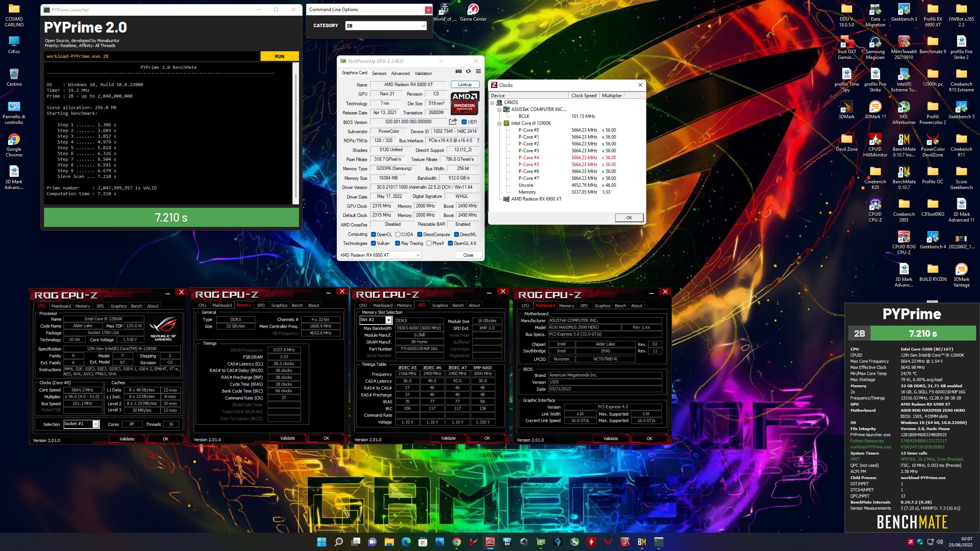The width and height of the screenshot is (980, 551).
Task: Open Intel Extreme Tuning desktop icon
Action: coord(904,80)
